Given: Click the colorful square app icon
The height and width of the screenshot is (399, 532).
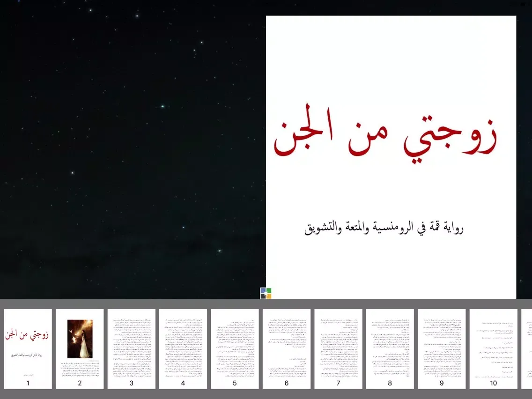Looking at the screenshot, I should [266, 293].
